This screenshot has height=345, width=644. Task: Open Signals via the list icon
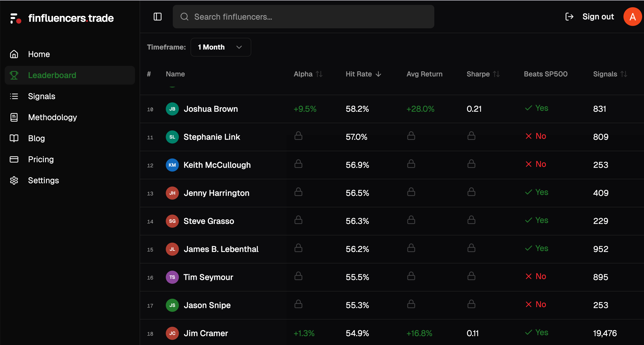[x=14, y=96]
